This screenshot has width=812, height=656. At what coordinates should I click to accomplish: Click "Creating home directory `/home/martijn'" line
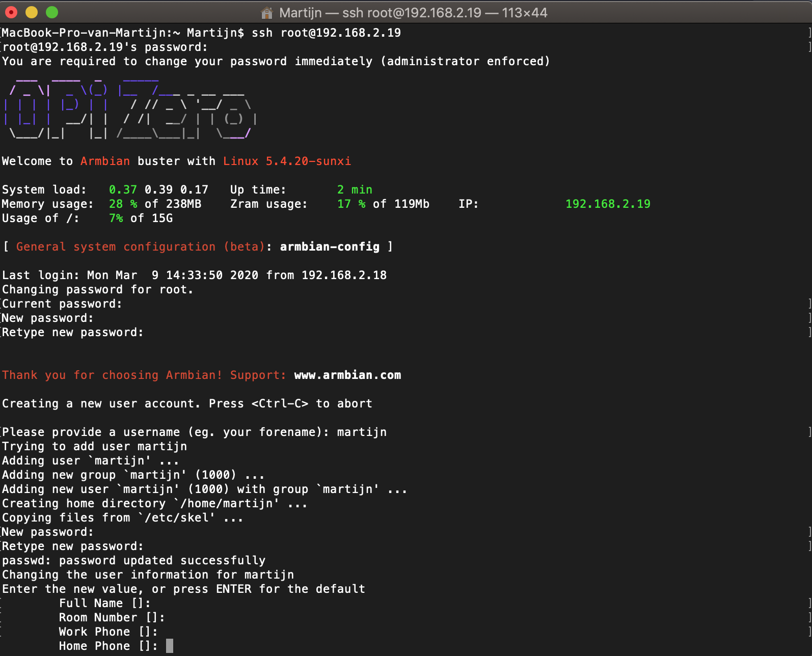[155, 503]
